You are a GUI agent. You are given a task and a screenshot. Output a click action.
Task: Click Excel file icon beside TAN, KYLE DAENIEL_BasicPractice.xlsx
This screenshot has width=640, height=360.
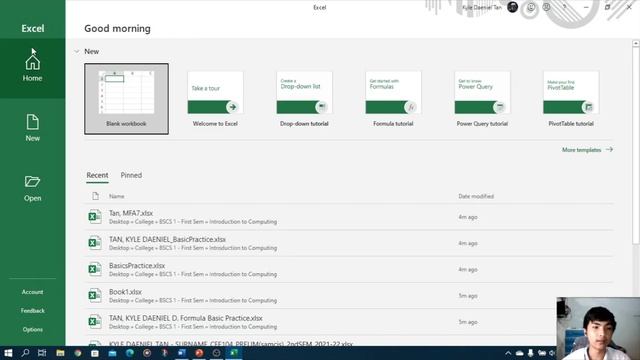(95, 243)
